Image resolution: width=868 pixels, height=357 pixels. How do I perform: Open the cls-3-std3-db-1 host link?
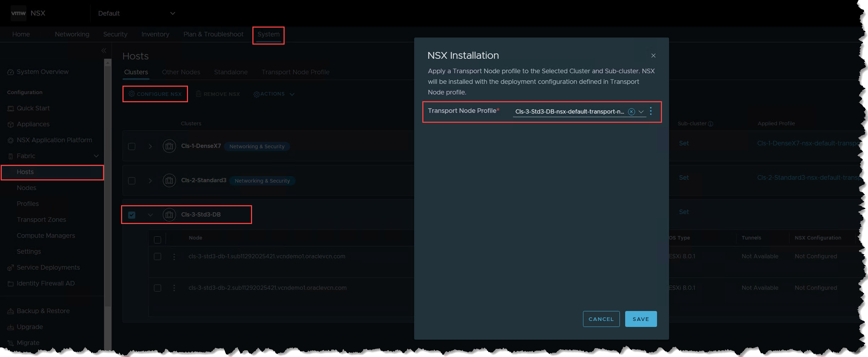[x=267, y=257]
